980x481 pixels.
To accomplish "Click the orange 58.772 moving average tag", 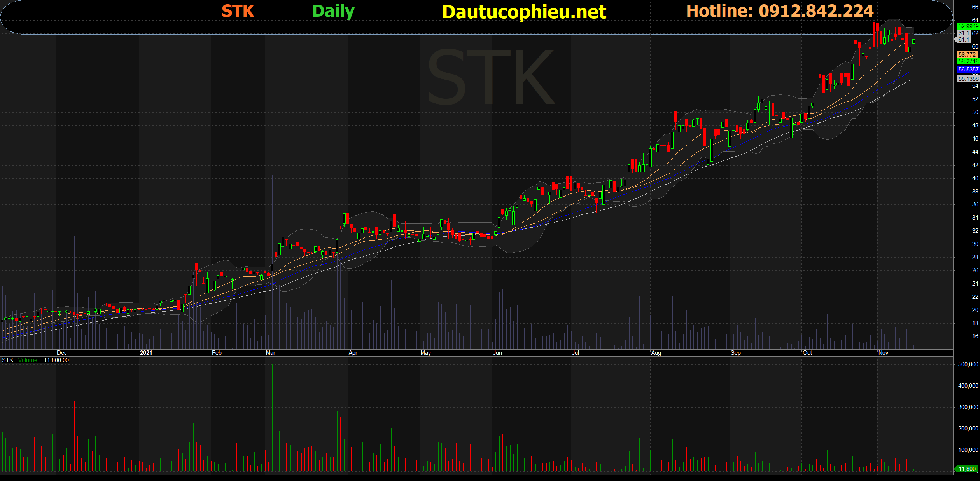I will [x=968, y=55].
